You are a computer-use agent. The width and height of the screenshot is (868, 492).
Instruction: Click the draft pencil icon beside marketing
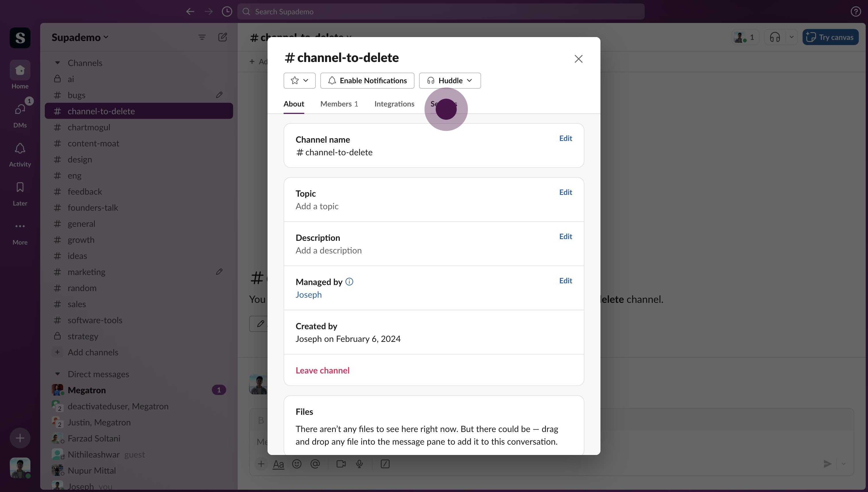(219, 272)
